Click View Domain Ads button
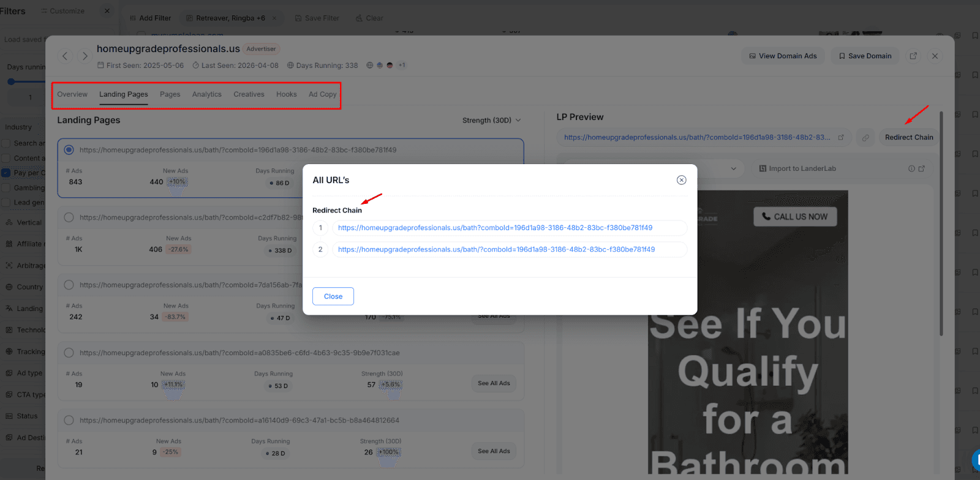Image resolution: width=980 pixels, height=480 pixels. (x=783, y=56)
